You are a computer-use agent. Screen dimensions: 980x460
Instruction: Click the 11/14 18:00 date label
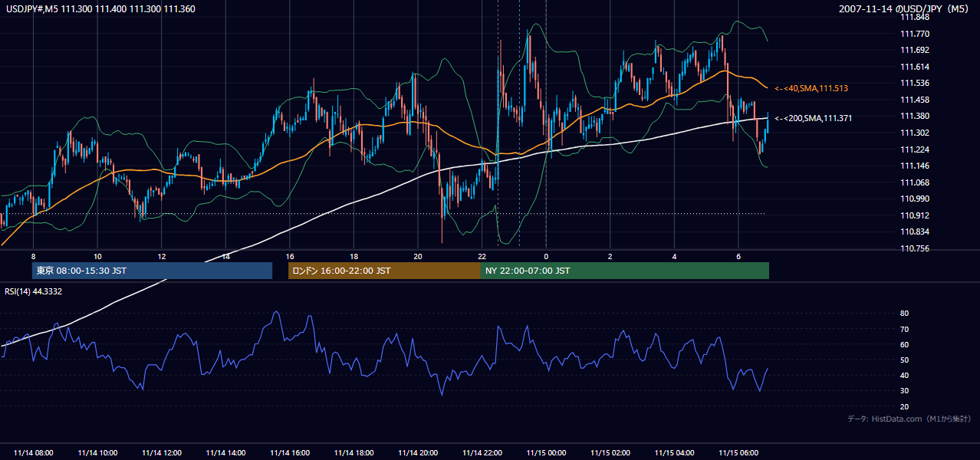(354, 453)
